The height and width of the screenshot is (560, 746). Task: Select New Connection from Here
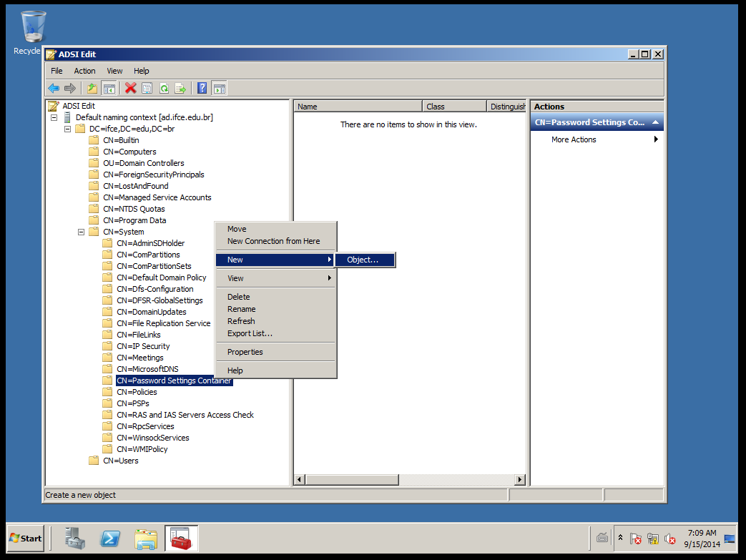coord(276,241)
